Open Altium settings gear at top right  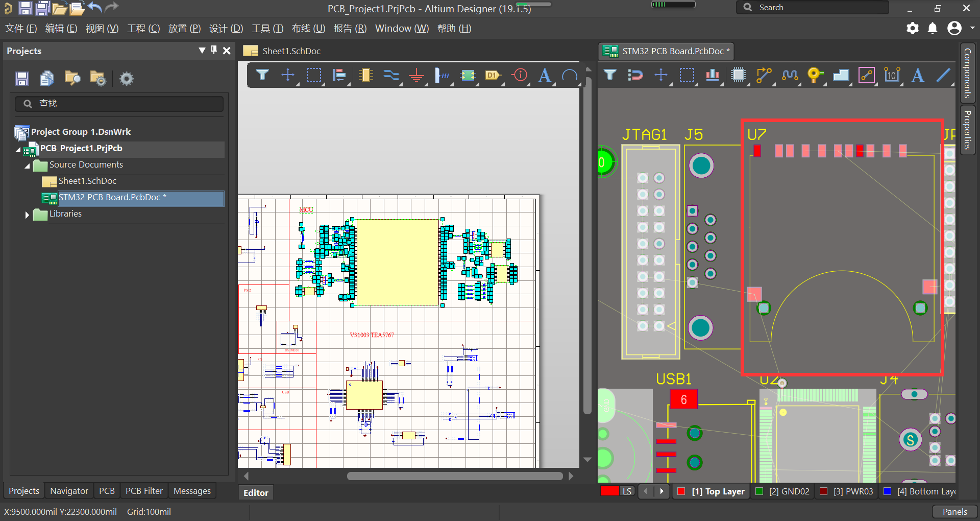click(x=912, y=28)
